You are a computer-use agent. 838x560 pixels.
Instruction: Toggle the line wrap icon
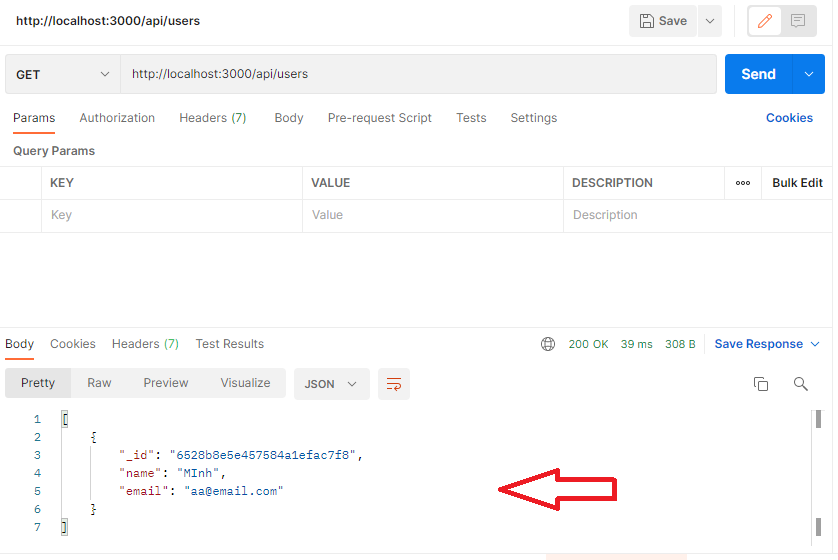click(x=394, y=384)
